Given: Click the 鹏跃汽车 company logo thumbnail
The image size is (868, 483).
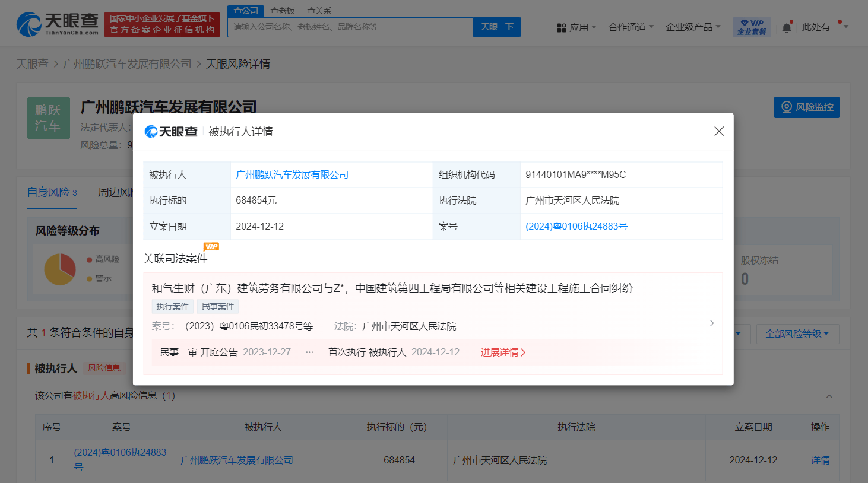Looking at the screenshot, I should 49,118.
